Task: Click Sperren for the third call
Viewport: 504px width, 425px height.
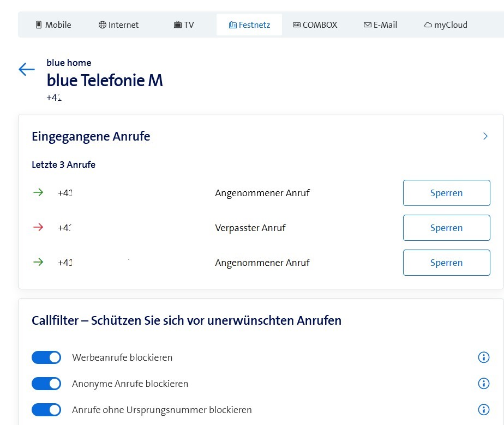Action: (446, 263)
